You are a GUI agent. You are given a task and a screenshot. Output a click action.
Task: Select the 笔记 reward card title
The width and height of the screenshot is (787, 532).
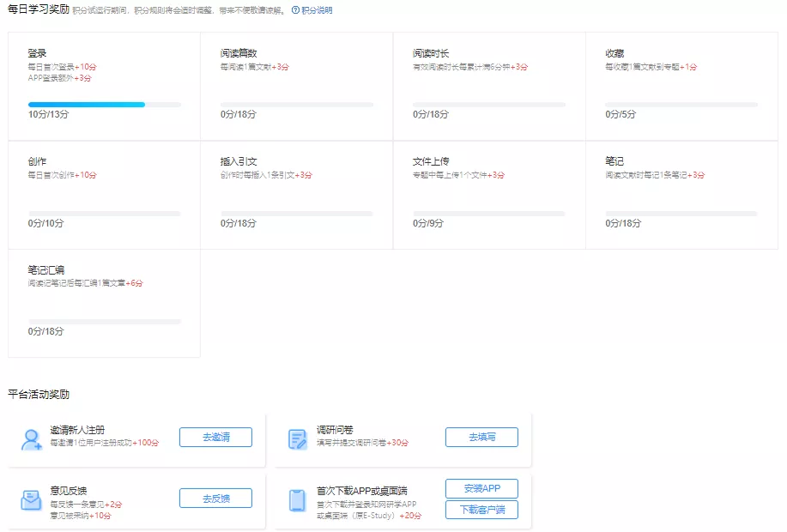[x=614, y=161]
